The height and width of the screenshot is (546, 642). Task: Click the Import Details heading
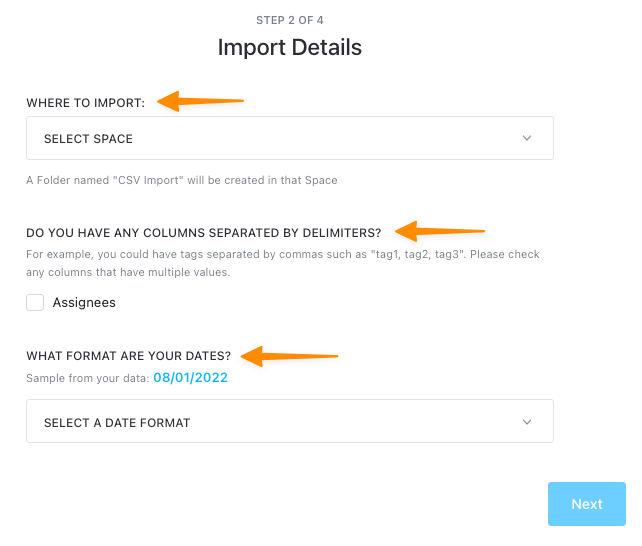click(x=289, y=47)
